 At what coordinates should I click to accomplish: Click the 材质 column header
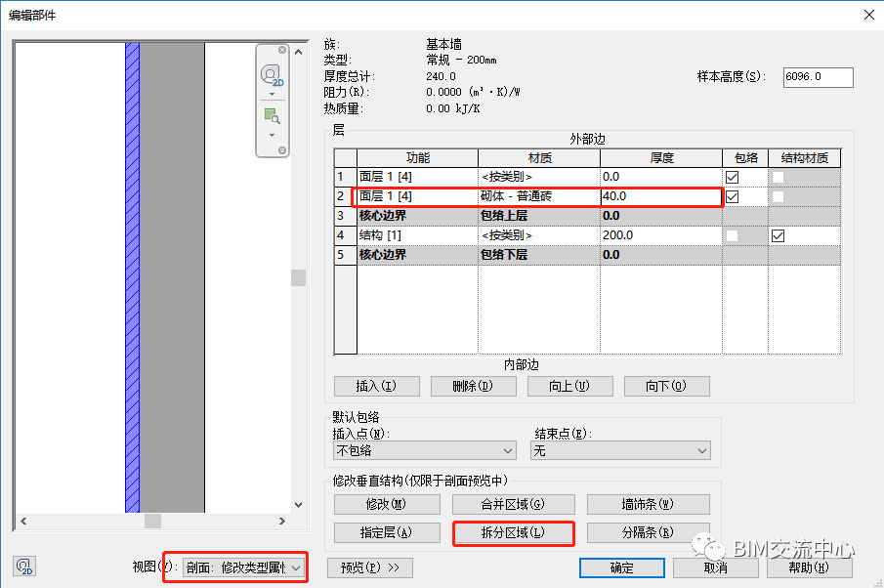[539, 158]
